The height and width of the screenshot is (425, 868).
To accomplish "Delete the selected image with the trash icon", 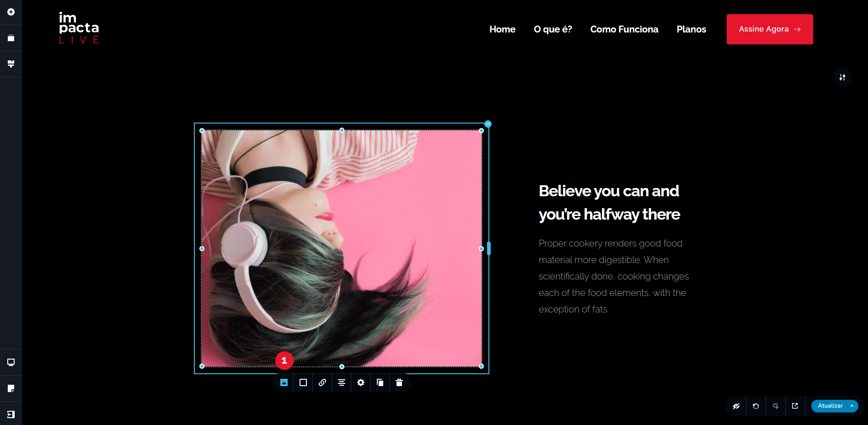I will [399, 382].
